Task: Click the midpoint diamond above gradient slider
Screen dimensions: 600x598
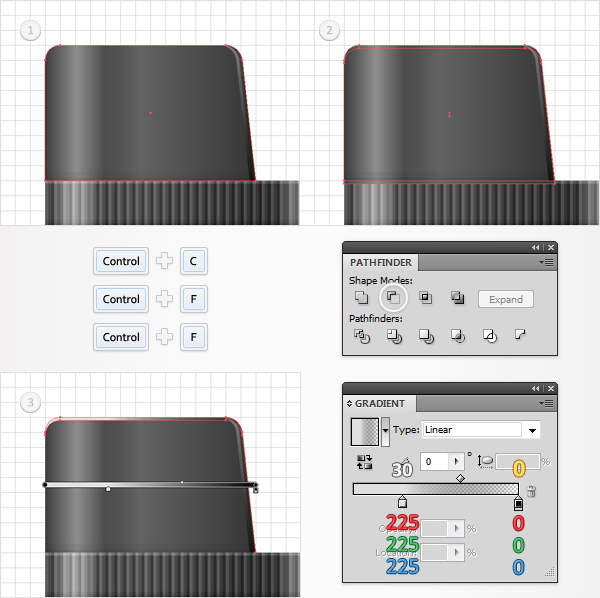Action: [460, 478]
